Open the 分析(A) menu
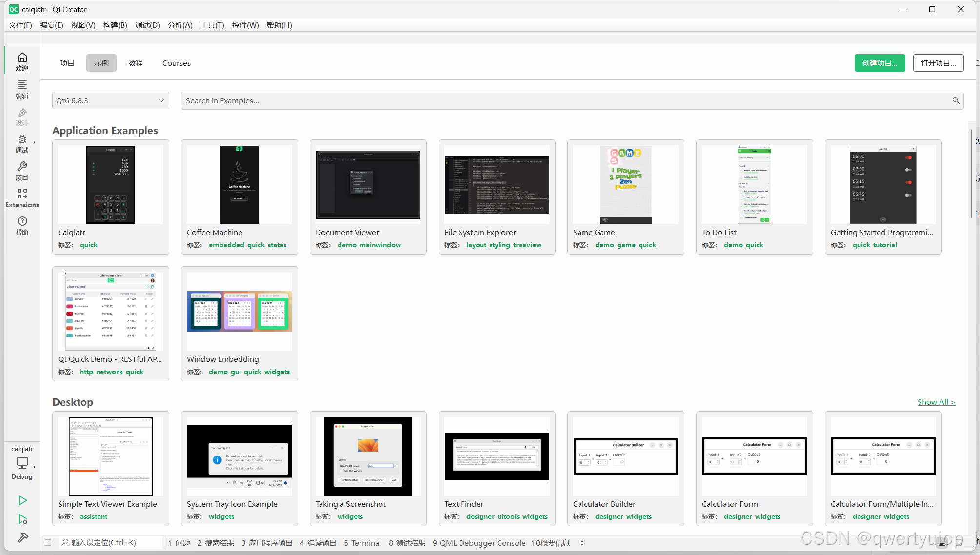980x555 pixels. pos(180,25)
